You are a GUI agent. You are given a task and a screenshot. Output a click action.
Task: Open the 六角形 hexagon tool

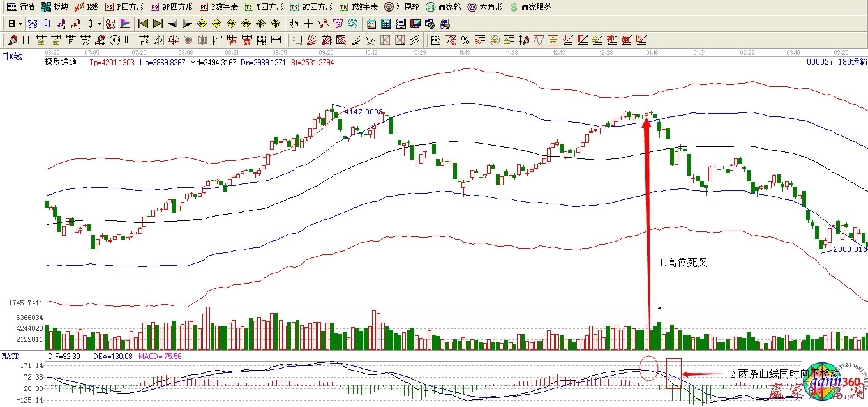(x=484, y=7)
